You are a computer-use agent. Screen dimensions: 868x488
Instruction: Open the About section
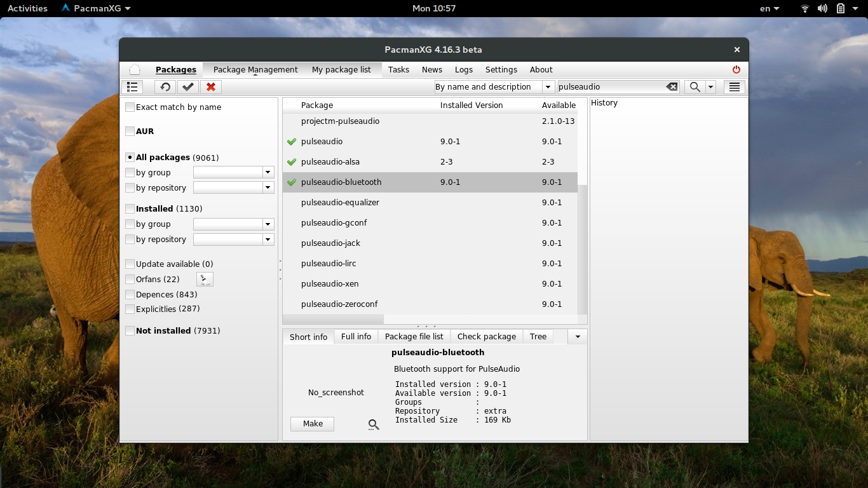point(541,70)
